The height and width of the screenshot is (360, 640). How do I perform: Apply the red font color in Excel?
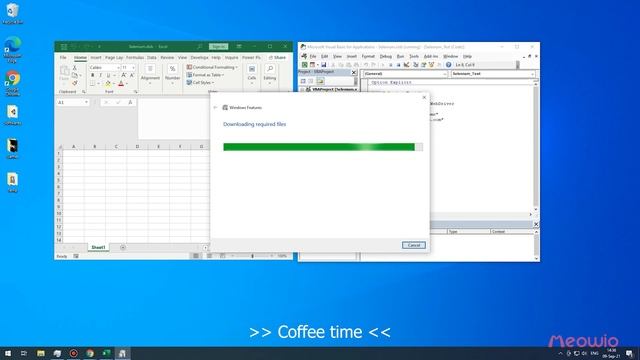(x=121, y=84)
